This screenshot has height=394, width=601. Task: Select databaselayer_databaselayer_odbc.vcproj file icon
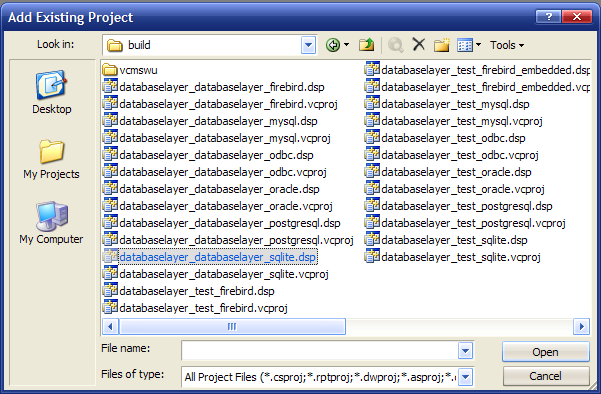[110, 172]
